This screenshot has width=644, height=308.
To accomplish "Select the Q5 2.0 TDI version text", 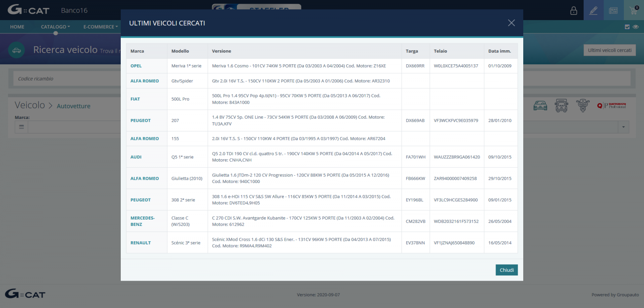I will coord(302,157).
